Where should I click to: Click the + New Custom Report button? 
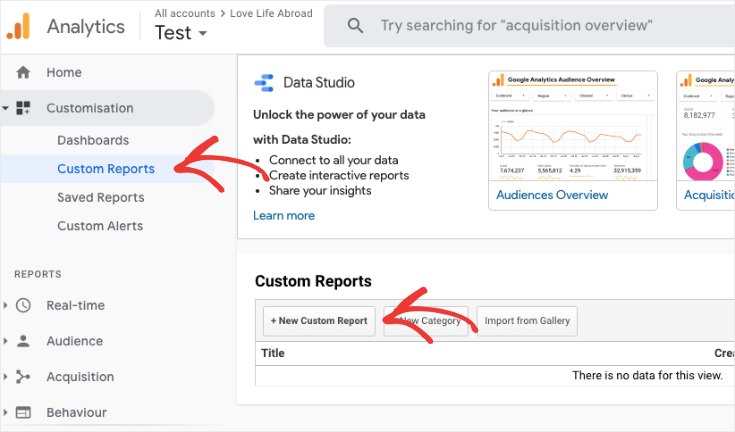pos(319,321)
